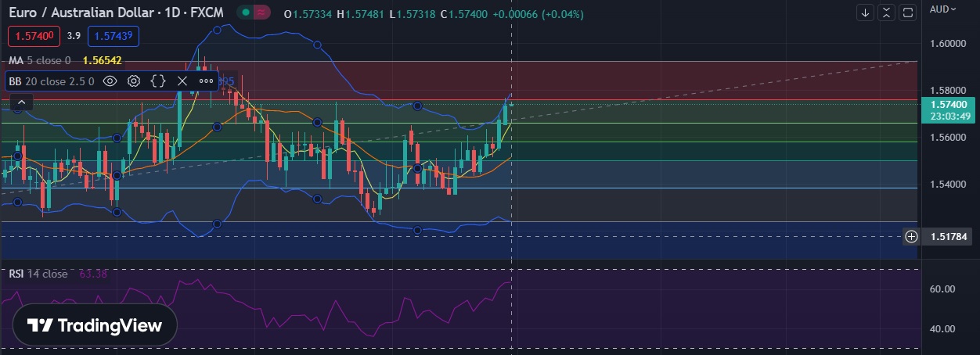
Task: Click the collapse pane arrows icon
Action: (886, 13)
